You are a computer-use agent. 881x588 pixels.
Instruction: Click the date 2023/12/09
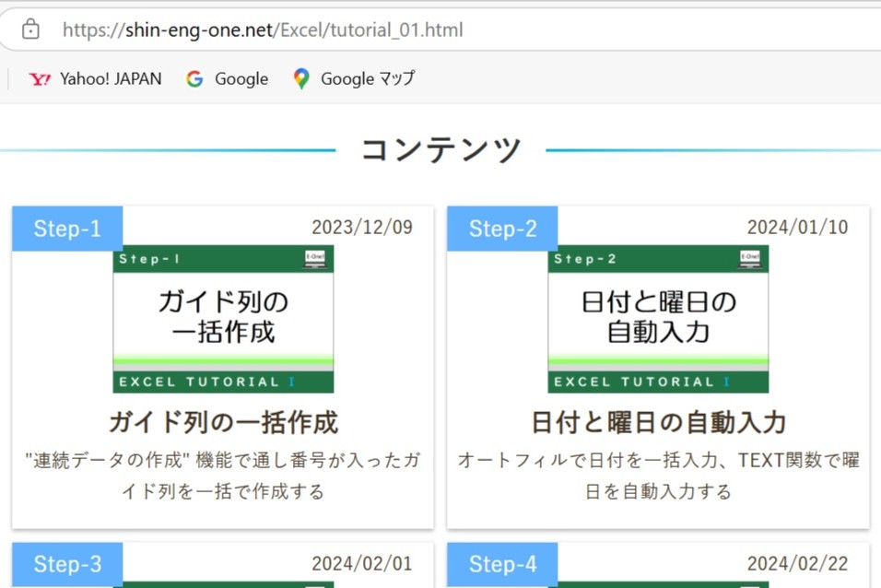pyautogui.click(x=362, y=227)
